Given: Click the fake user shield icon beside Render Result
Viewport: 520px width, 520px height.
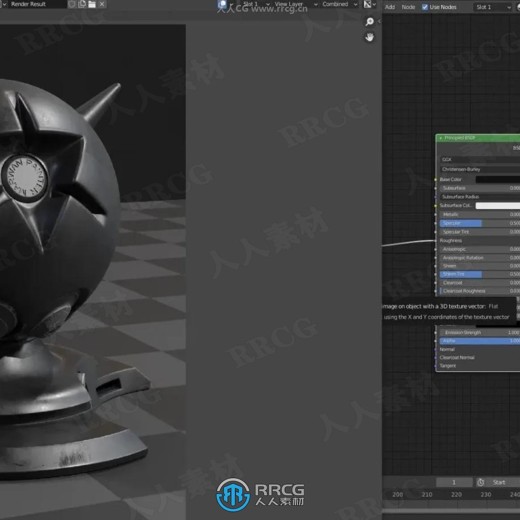Looking at the screenshot, I should pos(72,4).
